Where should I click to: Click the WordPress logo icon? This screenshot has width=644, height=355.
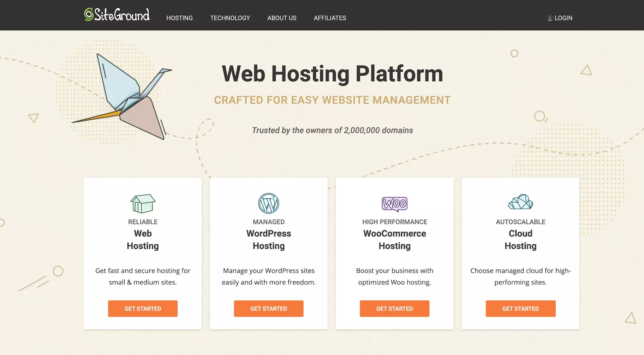(x=268, y=203)
